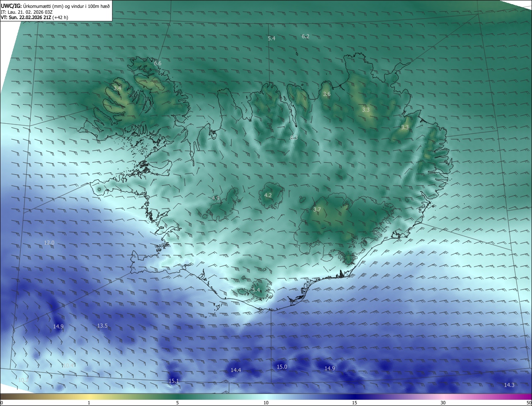Click the 10 tick on the colour scale
This screenshot has height=406, width=532.
point(266,403)
